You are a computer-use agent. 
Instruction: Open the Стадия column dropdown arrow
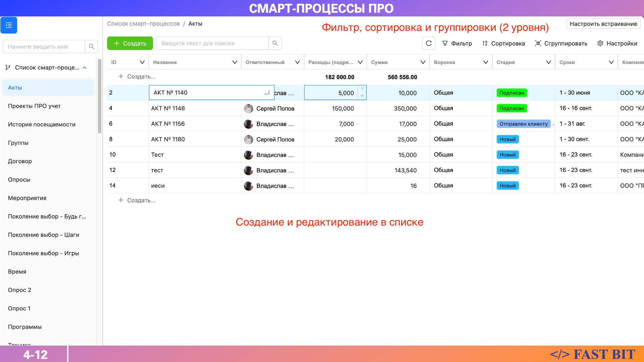[x=548, y=62]
